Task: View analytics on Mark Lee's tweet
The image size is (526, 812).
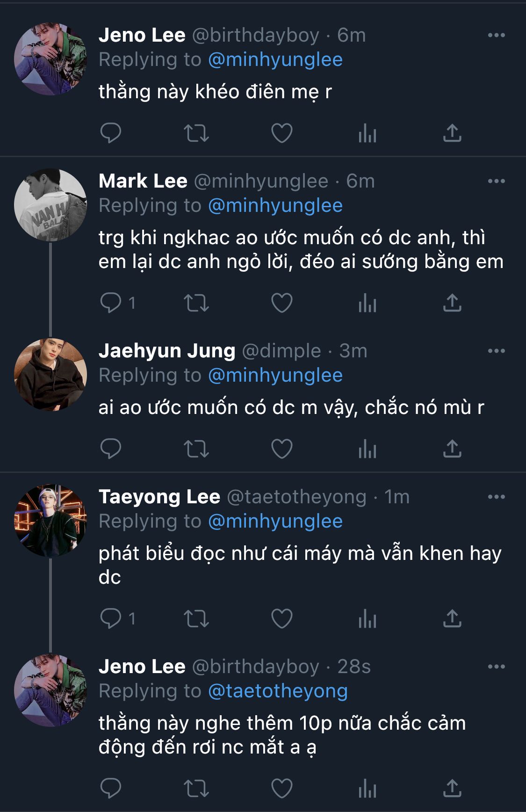Action: (x=367, y=303)
